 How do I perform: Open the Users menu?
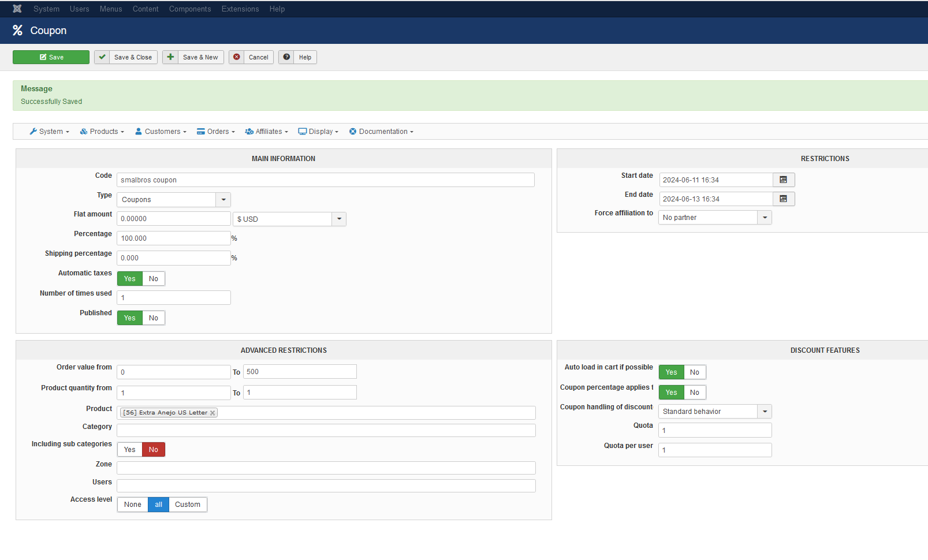(80, 9)
